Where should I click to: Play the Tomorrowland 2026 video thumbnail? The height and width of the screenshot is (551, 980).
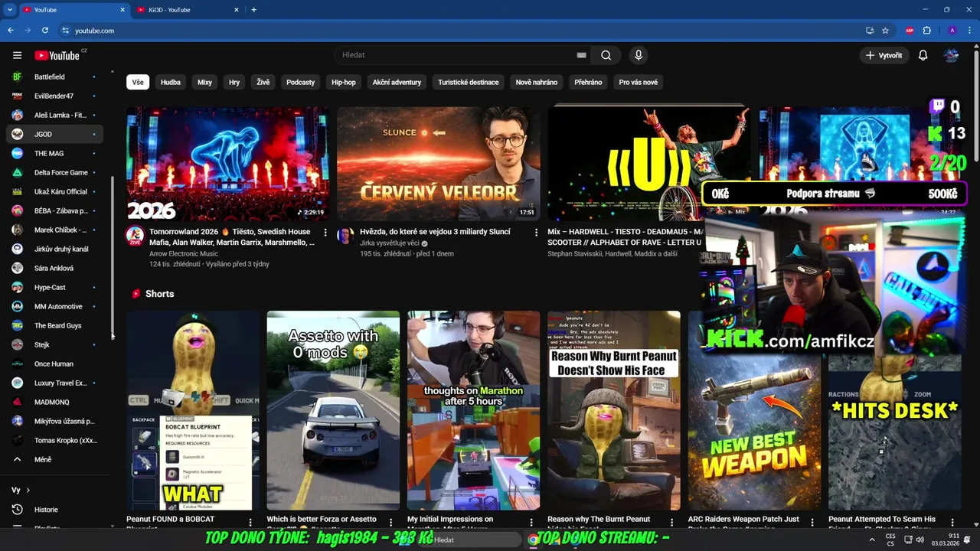coord(228,164)
